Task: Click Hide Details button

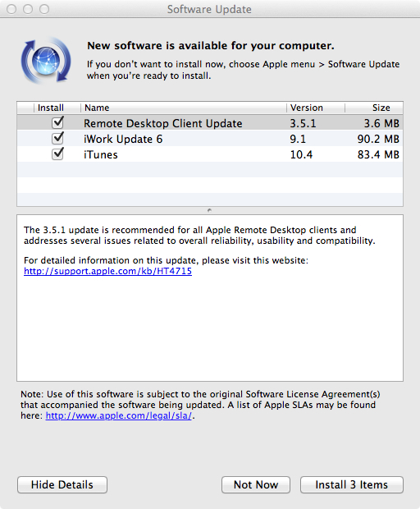Action: pos(62,484)
